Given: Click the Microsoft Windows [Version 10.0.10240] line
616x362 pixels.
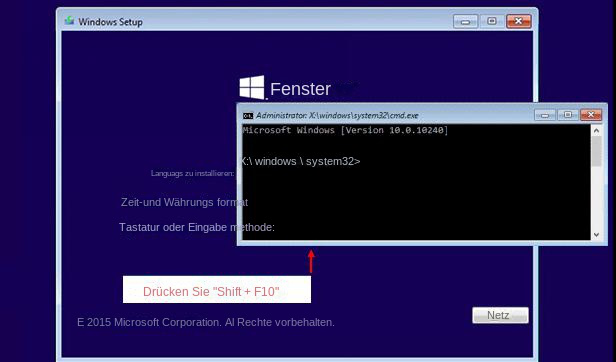Looking at the screenshot, I should [x=345, y=130].
